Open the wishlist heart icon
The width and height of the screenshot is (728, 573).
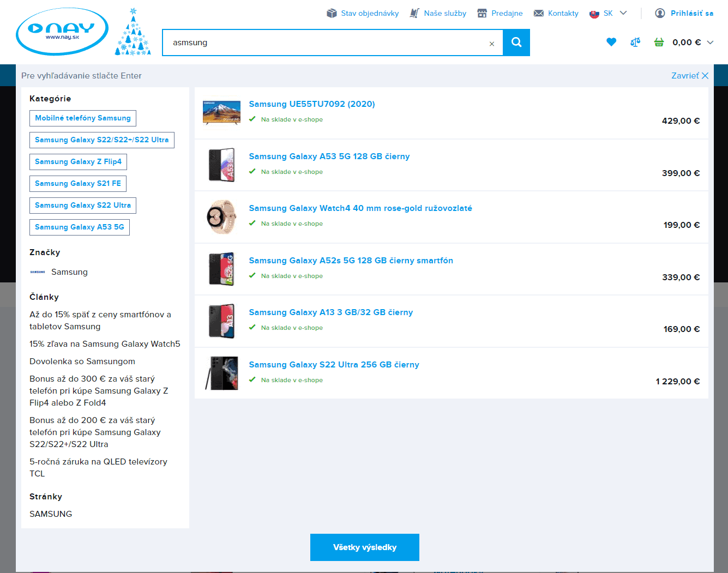[x=611, y=42]
